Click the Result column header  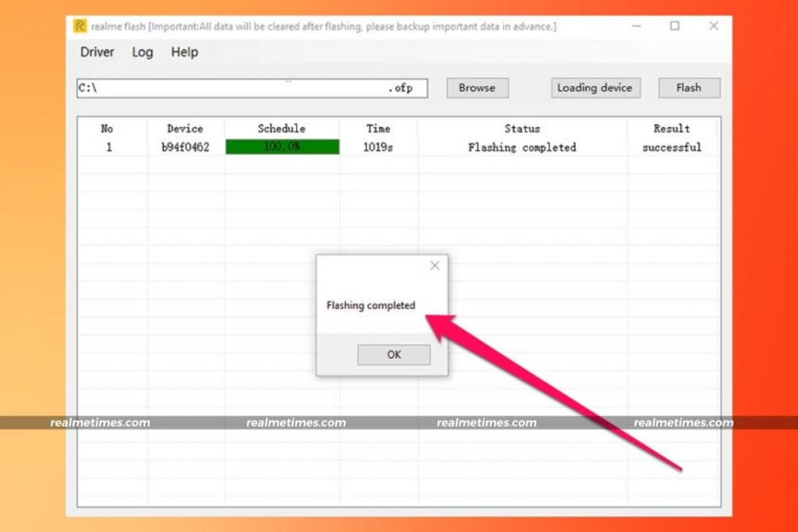(672, 129)
